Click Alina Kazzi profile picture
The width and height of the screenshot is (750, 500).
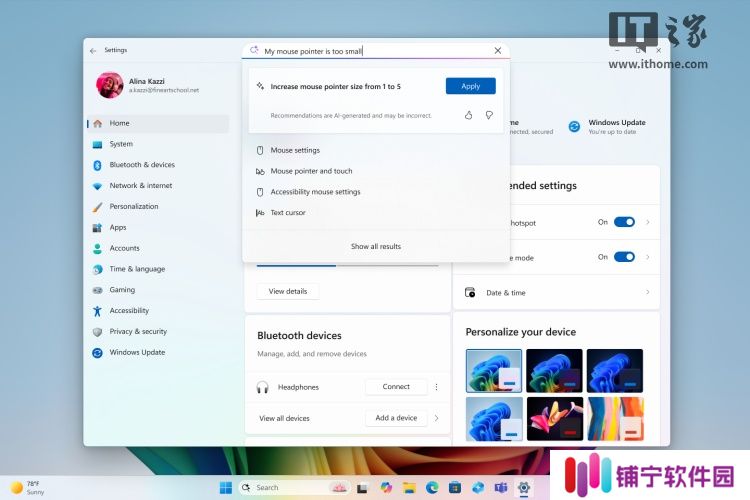pyautogui.click(x=110, y=85)
